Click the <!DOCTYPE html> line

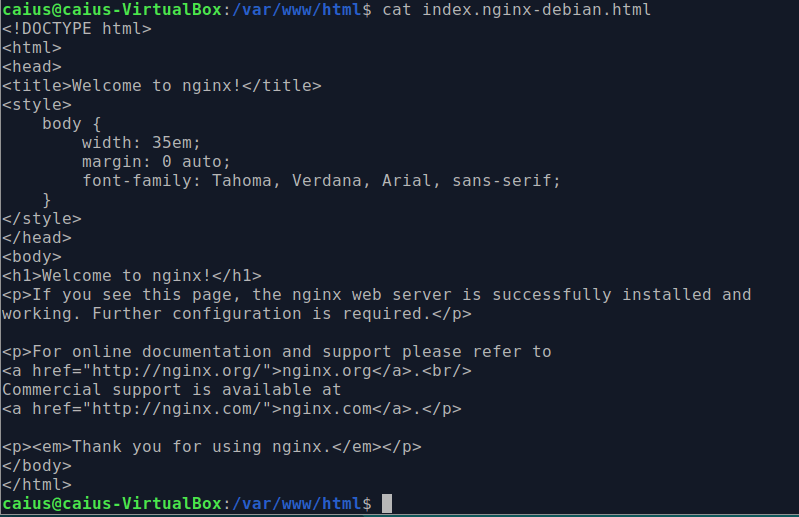coord(77,29)
